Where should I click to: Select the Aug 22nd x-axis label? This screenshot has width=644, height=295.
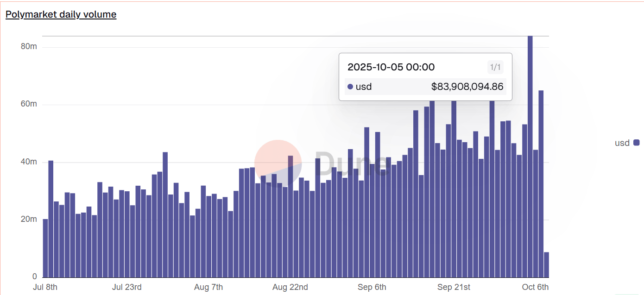click(x=290, y=287)
